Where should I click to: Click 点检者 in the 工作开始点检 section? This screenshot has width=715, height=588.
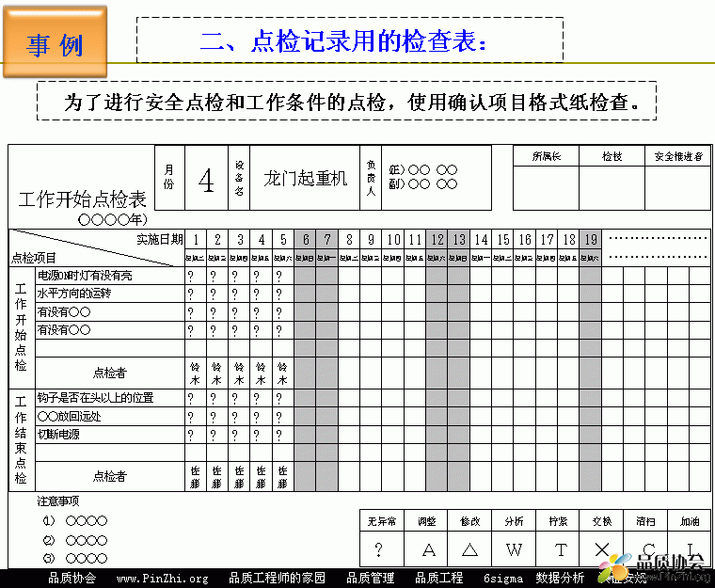109,373
